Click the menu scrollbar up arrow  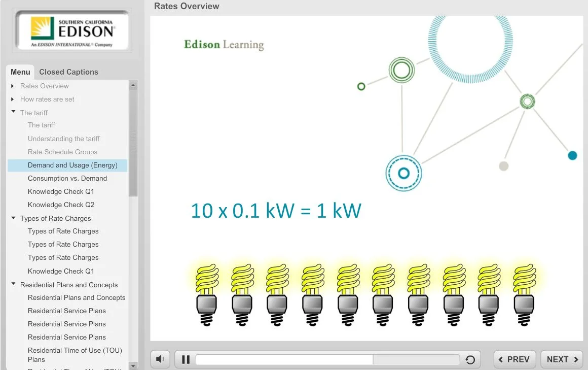pyautogui.click(x=133, y=85)
